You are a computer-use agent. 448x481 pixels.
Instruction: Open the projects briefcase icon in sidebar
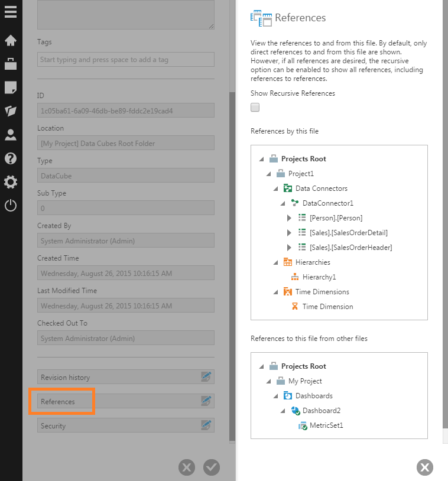[x=11, y=64]
